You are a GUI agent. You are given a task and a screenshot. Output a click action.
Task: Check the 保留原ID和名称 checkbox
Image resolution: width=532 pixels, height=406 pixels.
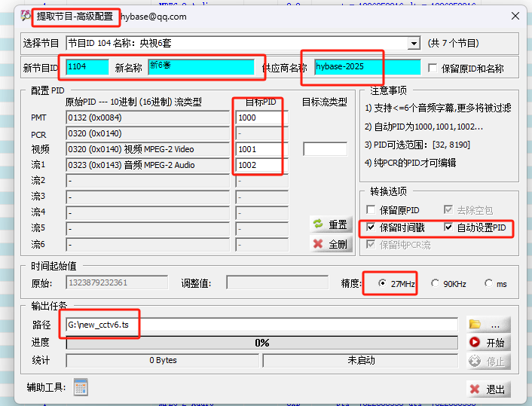click(x=433, y=68)
